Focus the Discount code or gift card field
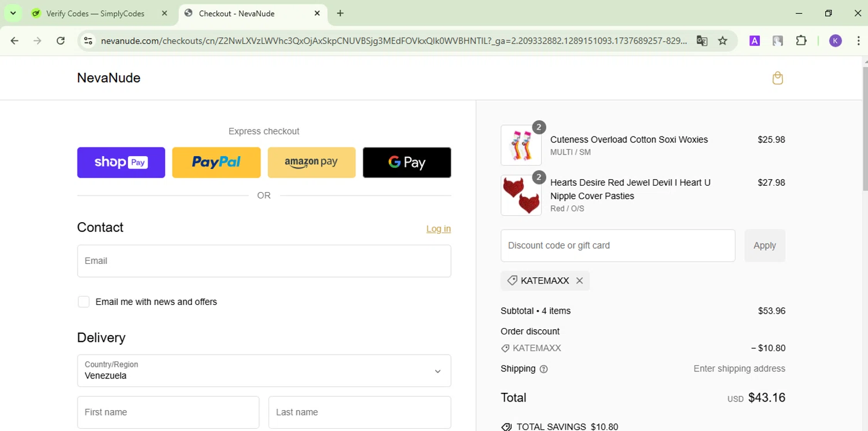Screen dimensions: 868x431 click(x=618, y=245)
